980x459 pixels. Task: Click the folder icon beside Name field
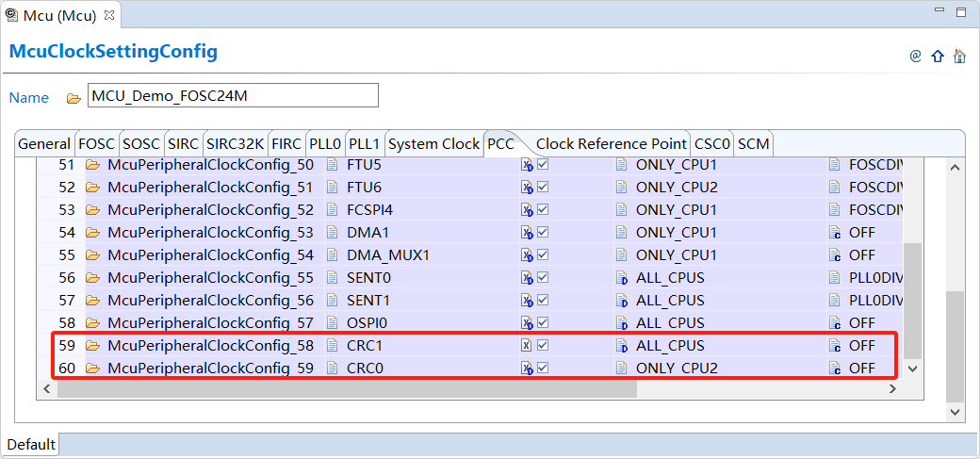73,98
